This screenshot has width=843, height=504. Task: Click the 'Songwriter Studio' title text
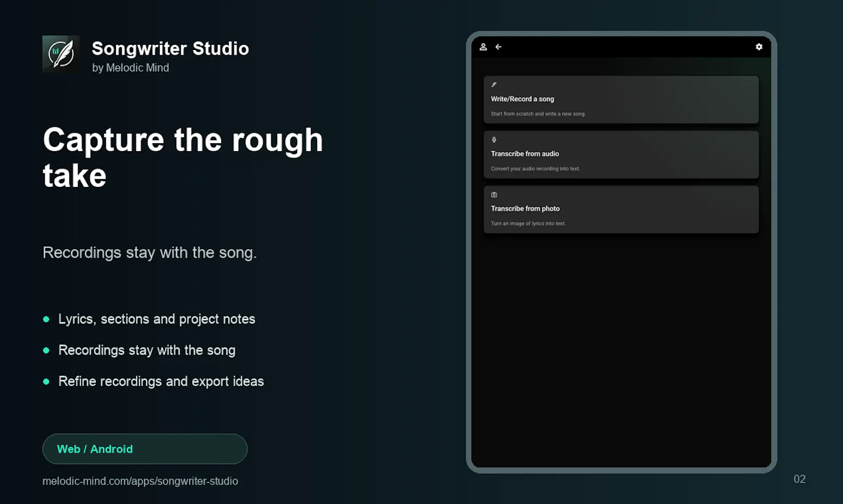click(x=170, y=48)
